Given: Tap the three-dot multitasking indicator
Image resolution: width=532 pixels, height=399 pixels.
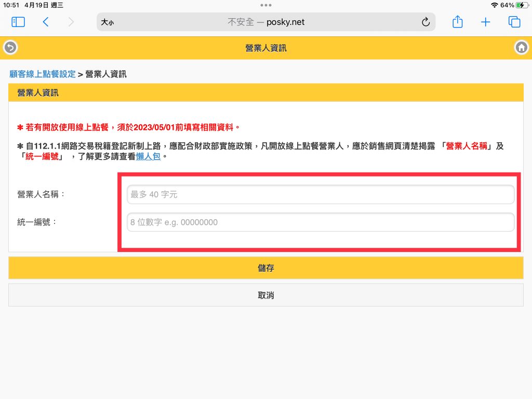Looking at the screenshot, I should (x=265, y=5).
